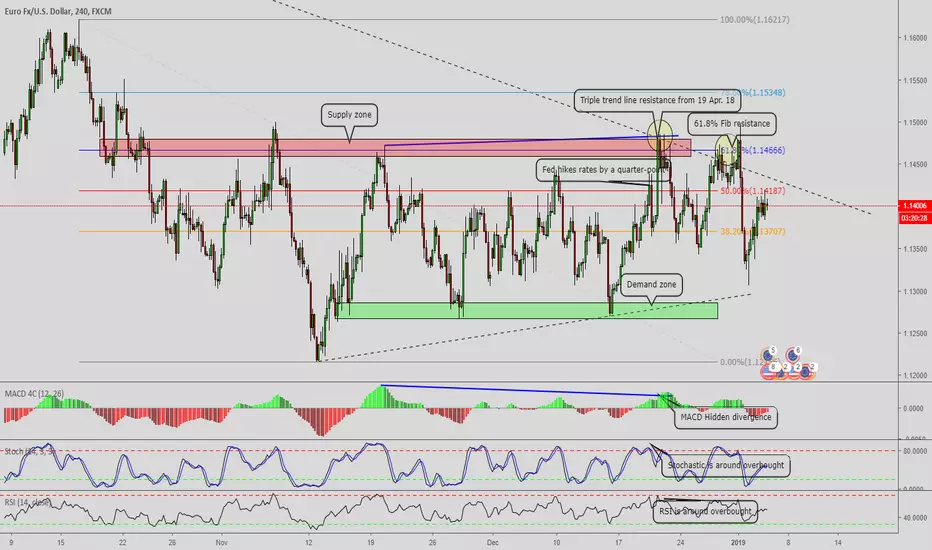Image resolution: width=932 pixels, height=550 pixels.
Task: Click the '9' date axis label
Action: coord(11,542)
